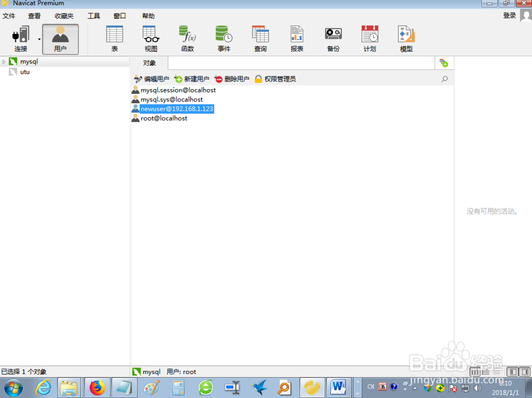Open the Query (查询) objects
The width and height of the screenshot is (532, 398).
260,39
